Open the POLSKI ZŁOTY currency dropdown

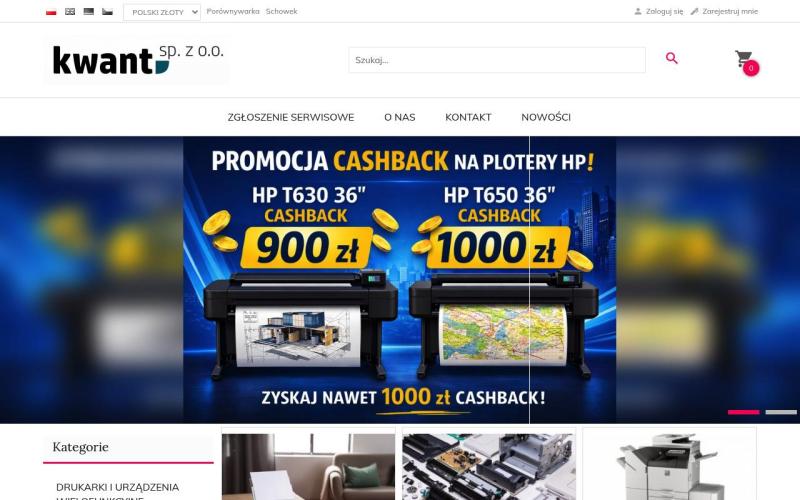pyautogui.click(x=162, y=12)
